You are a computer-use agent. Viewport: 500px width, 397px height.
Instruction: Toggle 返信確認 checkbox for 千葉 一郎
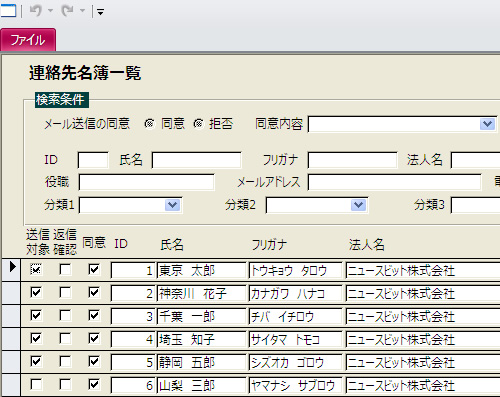coord(65,315)
